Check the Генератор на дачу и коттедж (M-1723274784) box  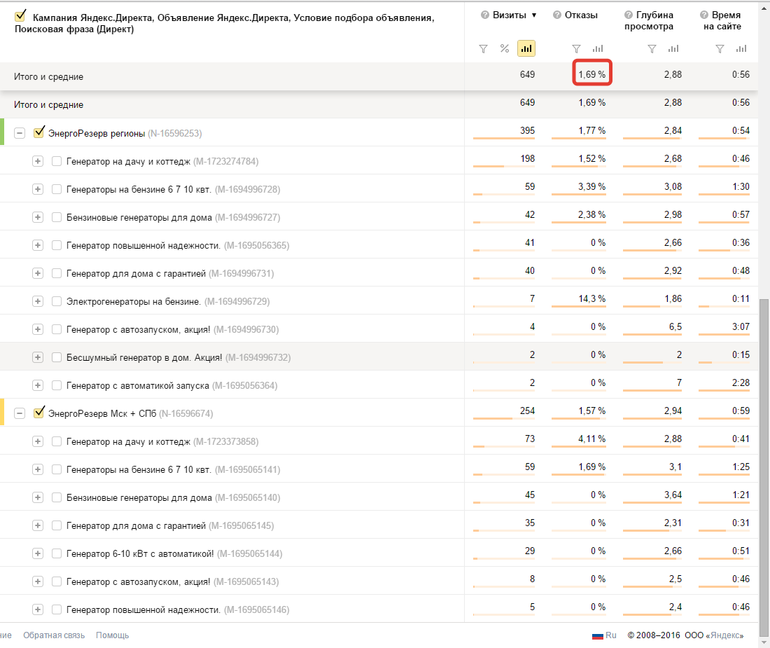(x=57, y=160)
